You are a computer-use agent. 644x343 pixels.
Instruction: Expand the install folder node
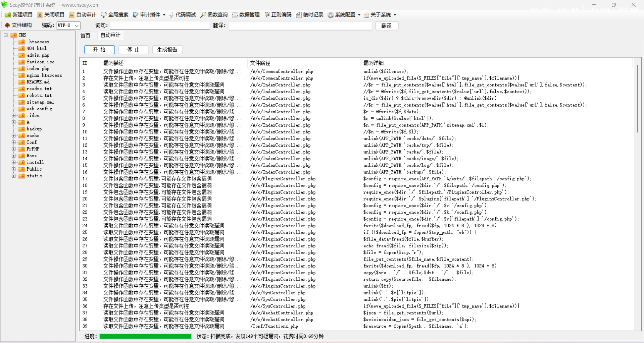[14, 162]
